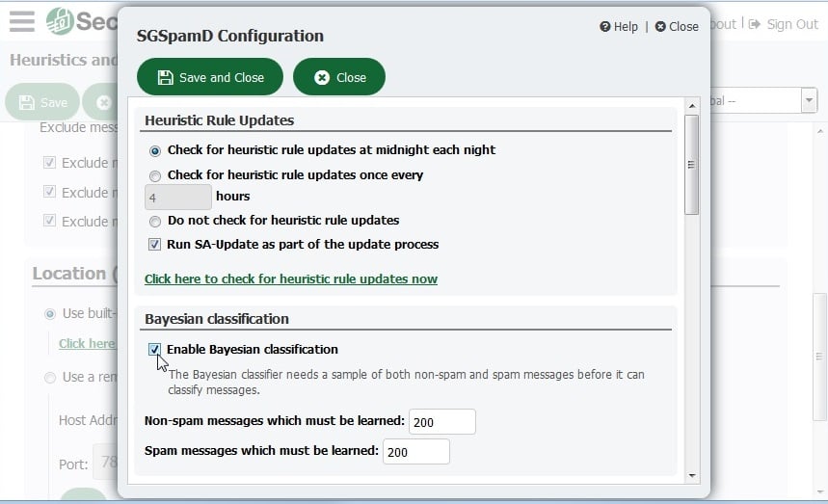Screen dimensions: 828x504
Task: Open Help in the SGSpamD Configuration header
Action: click(x=619, y=26)
